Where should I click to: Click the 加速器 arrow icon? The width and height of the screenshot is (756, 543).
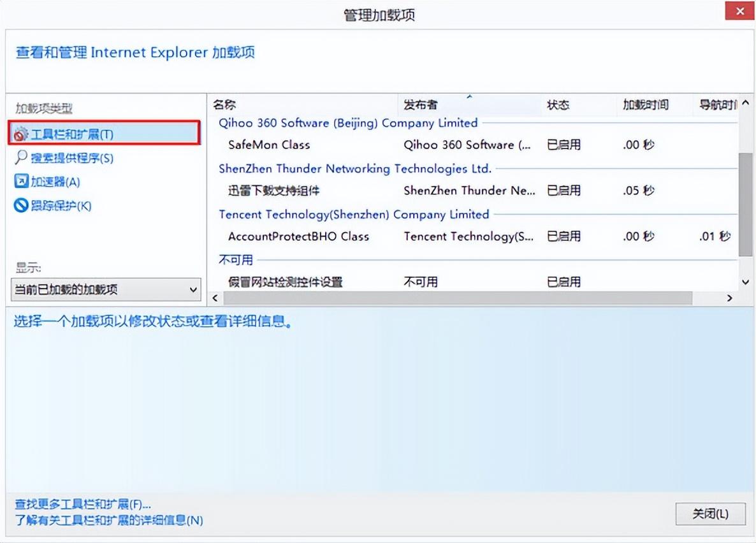click(x=21, y=182)
